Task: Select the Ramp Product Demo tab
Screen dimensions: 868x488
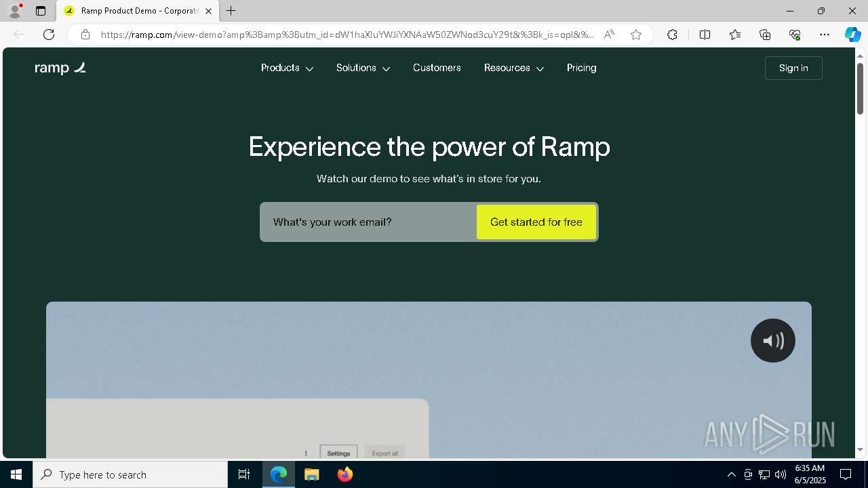Action: (138, 11)
